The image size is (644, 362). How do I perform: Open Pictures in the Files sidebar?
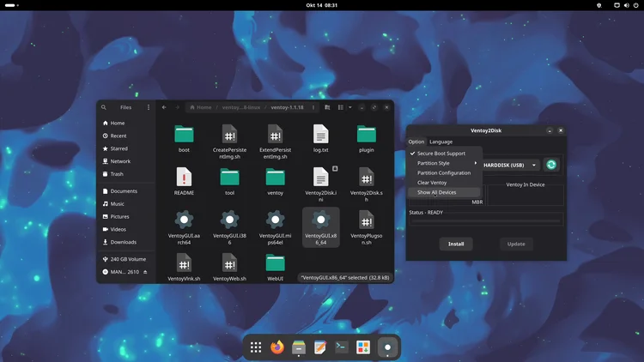(x=126, y=216)
